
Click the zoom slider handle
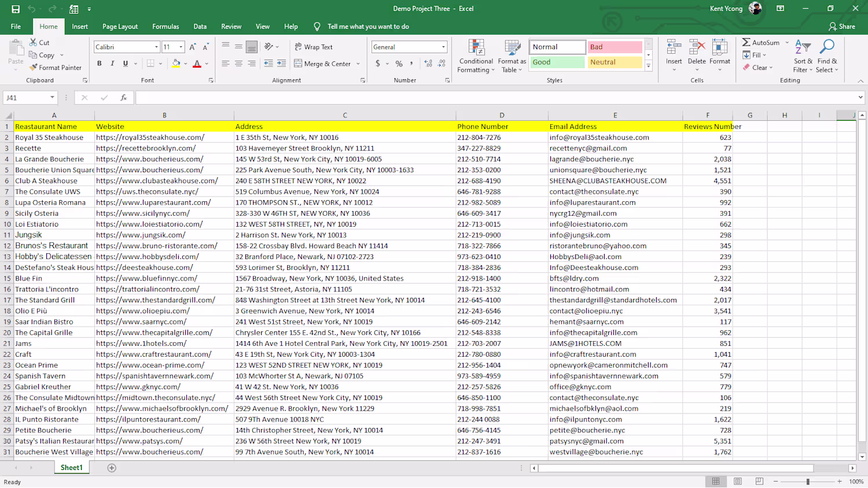pos(808,481)
